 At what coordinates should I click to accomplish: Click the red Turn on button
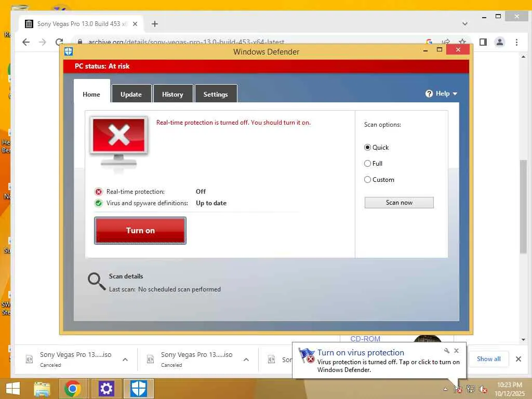coord(140,230)
